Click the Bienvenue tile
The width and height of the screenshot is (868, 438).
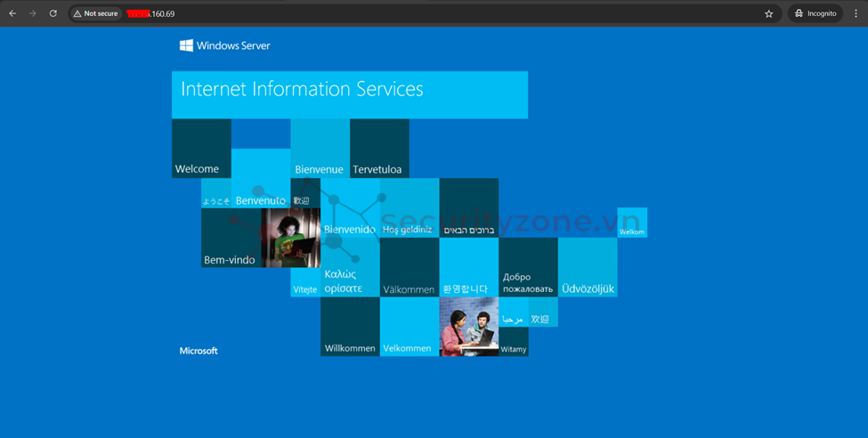tap(320, 149)
